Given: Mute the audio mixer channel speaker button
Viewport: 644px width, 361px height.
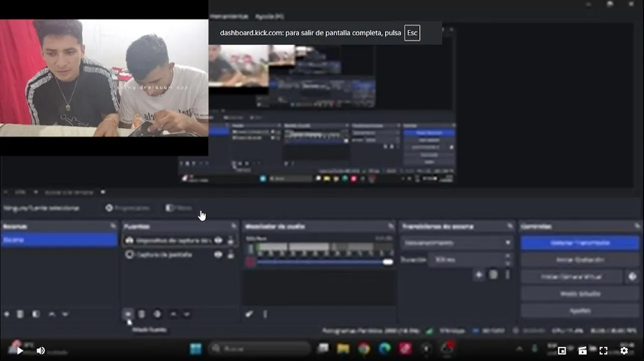Looking at the screenshot, I should tap(250, 262).
